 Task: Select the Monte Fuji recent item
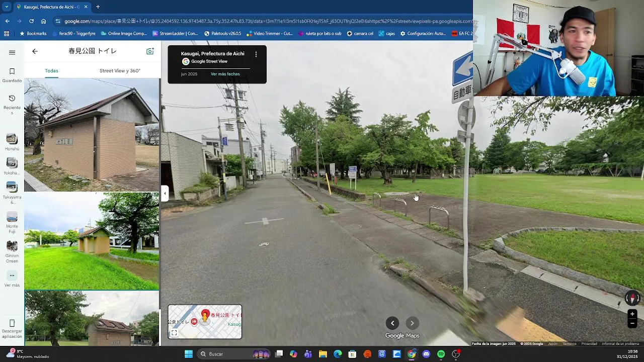click(12, 222)
